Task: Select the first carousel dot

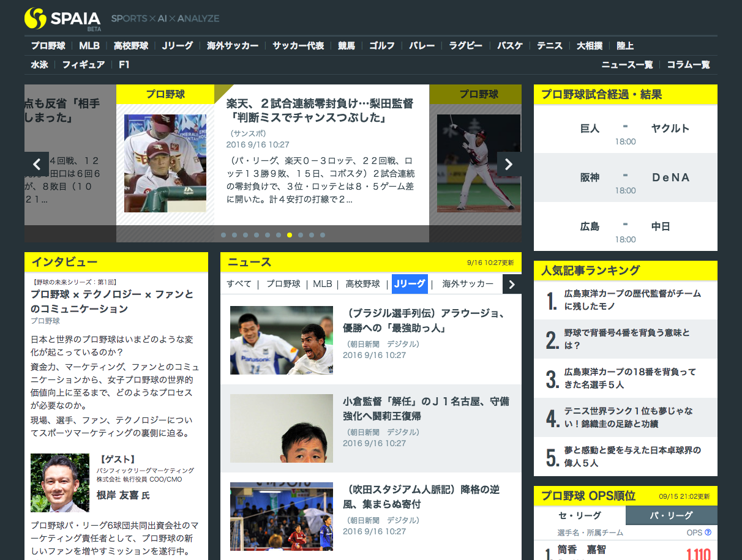Action: click(223, 234)
